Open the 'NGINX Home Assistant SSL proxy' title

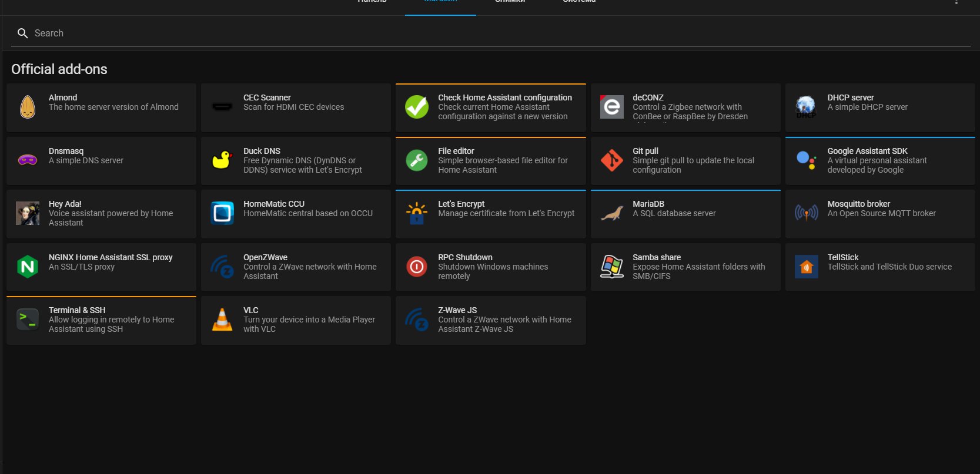(x=111, y=257)
